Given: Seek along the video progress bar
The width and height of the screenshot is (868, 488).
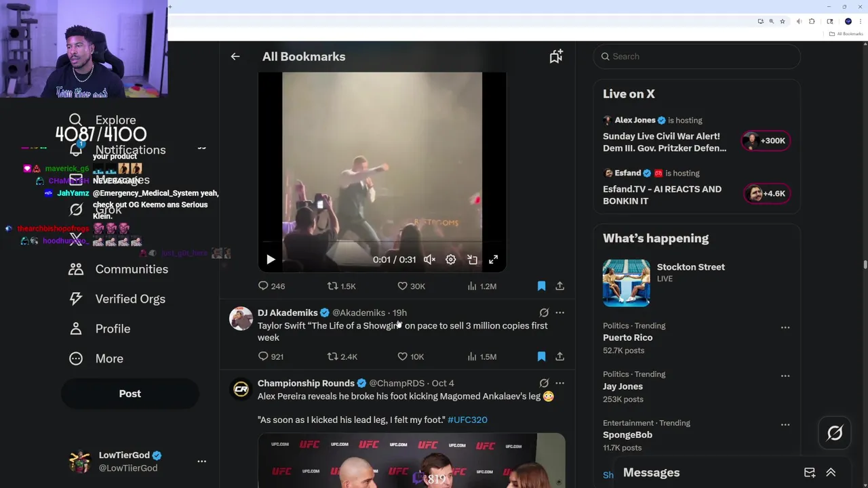Looking at the screenshot, I should (x=382, y=241).
